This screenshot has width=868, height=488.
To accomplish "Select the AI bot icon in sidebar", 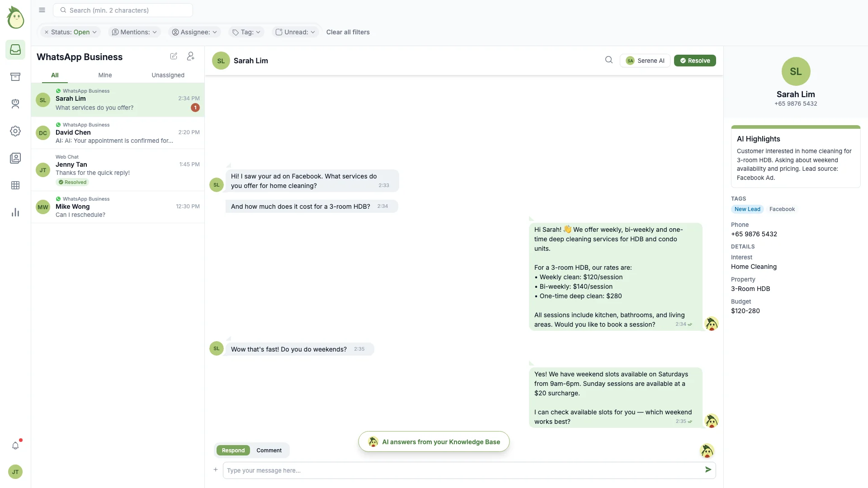I will coord(15,104).
